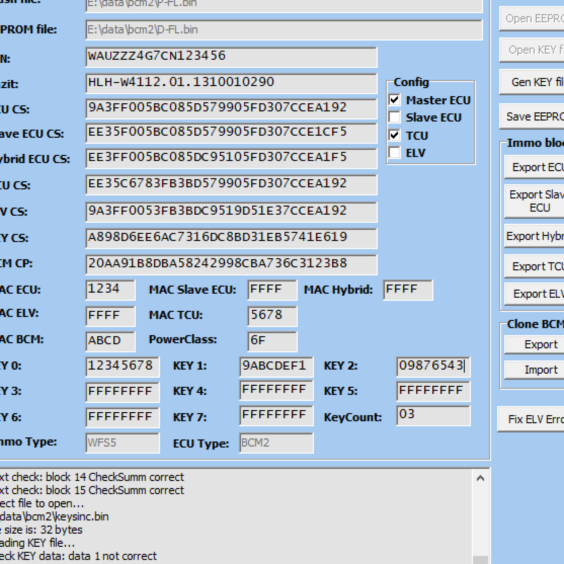The width and height of the screenshot is (564, 564).
Task: Click Import in Clone BCM group
Action: [534, 370]
